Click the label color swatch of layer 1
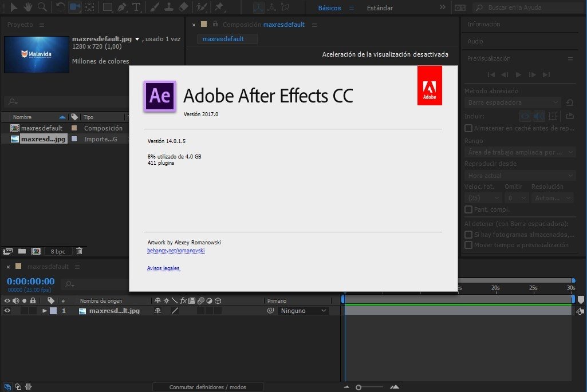The width and height of the screenshot is (587, 392). 53,311
